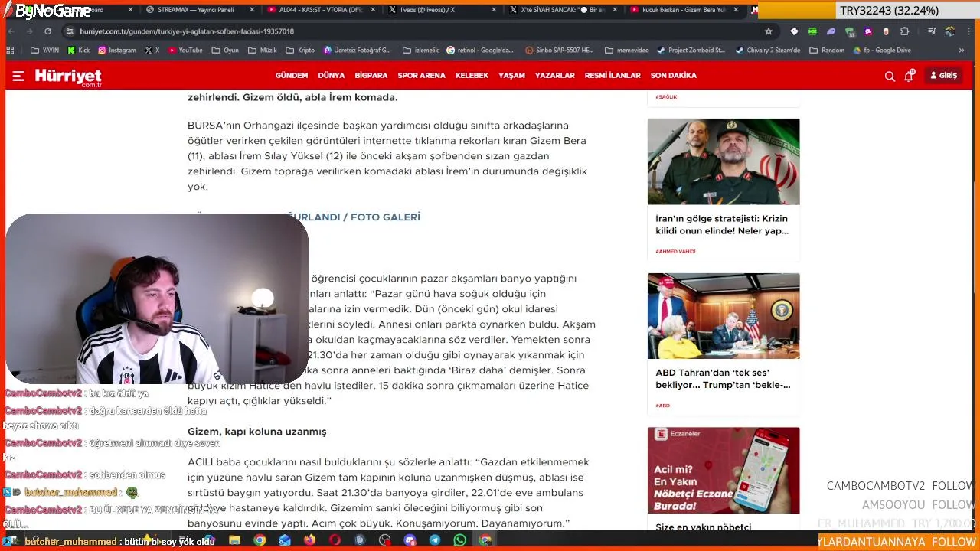Open the Sinbo SAP-5507 bookmark
The width and height of the screenshot is (980, 551).
[559, 51]
